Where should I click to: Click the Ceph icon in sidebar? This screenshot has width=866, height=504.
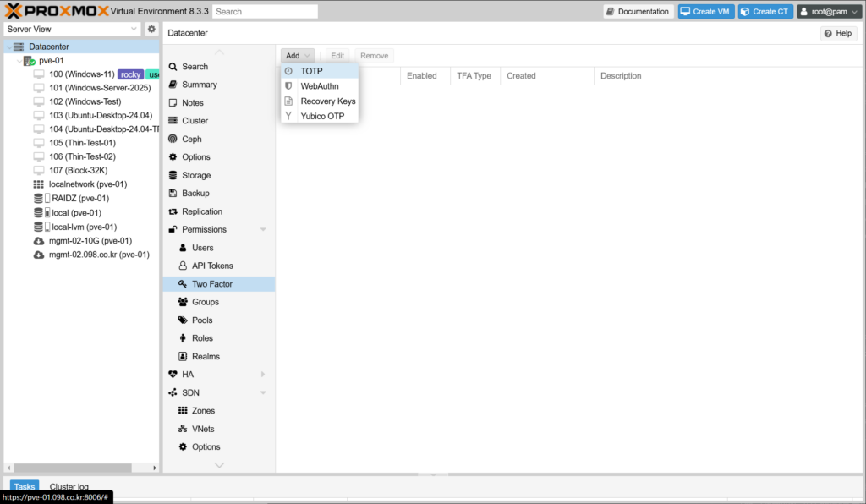click(x=173, y=139)
